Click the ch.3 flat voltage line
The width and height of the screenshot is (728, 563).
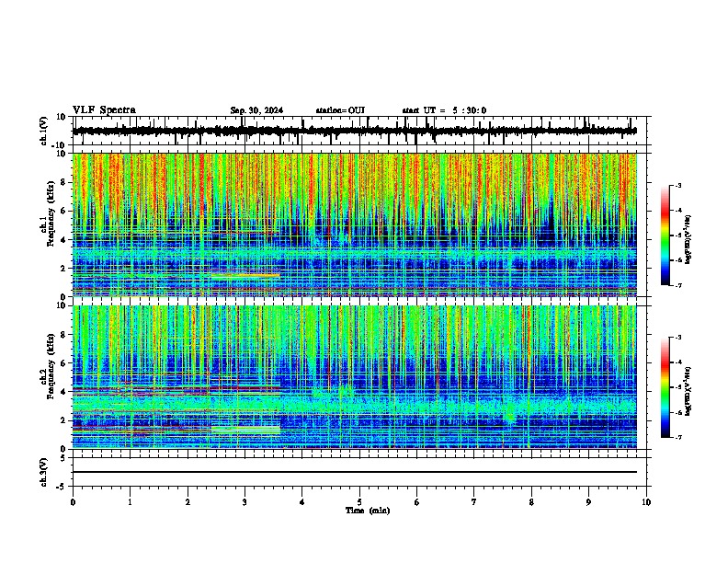(354, 472)
